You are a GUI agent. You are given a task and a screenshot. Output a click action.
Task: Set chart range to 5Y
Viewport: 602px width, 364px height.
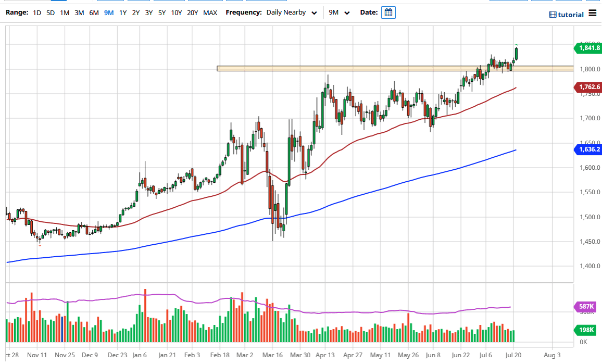[162, 12]
